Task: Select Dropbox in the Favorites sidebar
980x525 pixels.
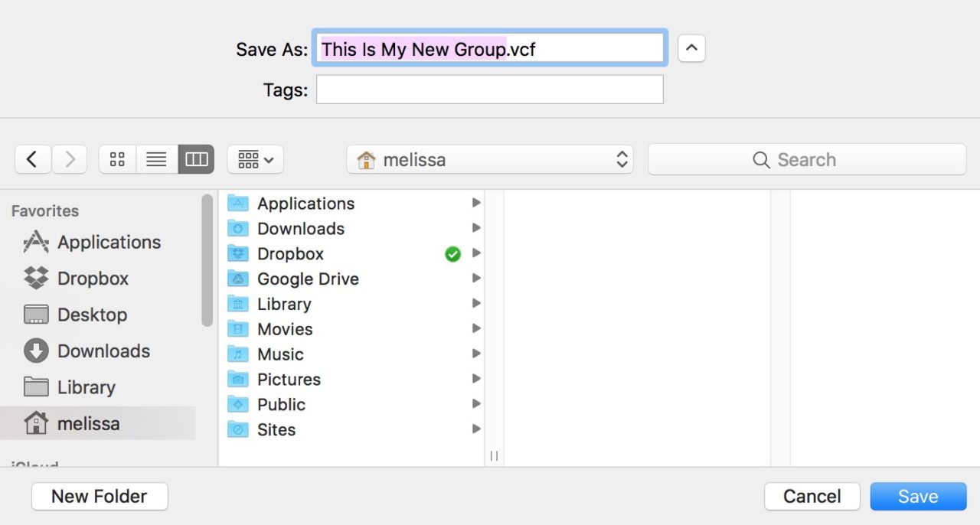Action: tap(93, 279)
